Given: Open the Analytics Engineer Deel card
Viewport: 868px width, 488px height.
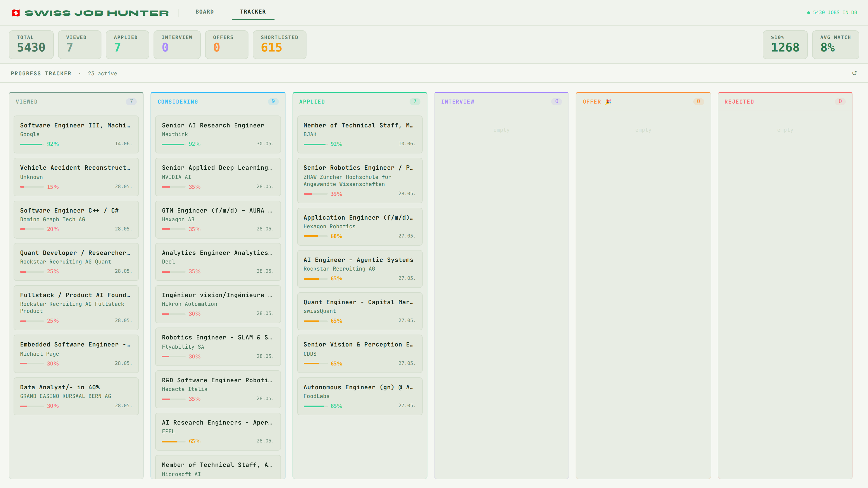Looking at the screenshot, I should click(x=218, y=262).
